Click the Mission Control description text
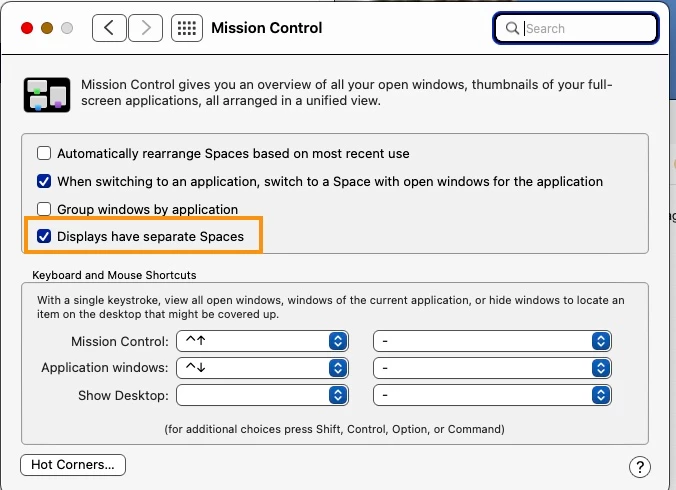 click(347, 92)
